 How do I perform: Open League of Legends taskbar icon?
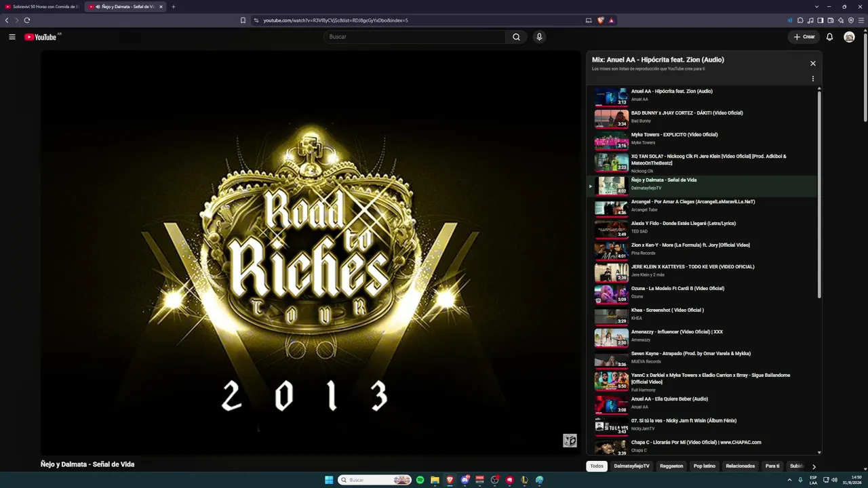coord(524,480)
